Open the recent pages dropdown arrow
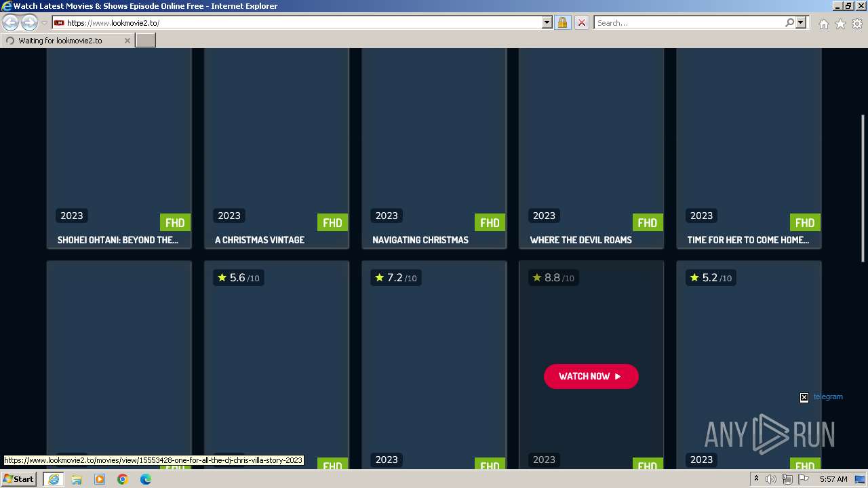Screen dimensions: 868x488 [x=44, y=23]
